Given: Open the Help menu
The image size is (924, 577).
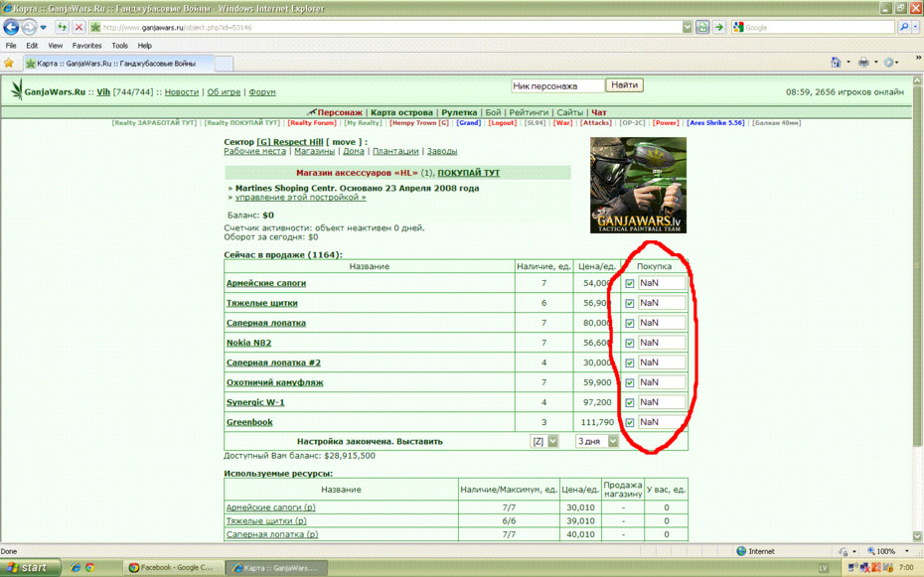Looking at the screenshot, I should tap(144, 46).
